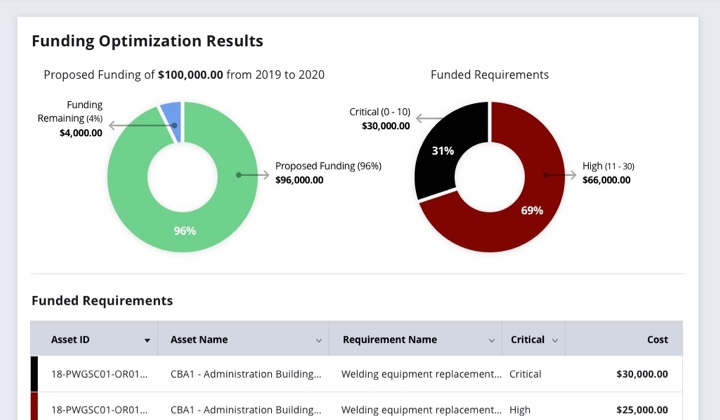The image size is (720, 420).
Task: Click the $25,000.00 cost cell in table
Action: tap(642, 410)
